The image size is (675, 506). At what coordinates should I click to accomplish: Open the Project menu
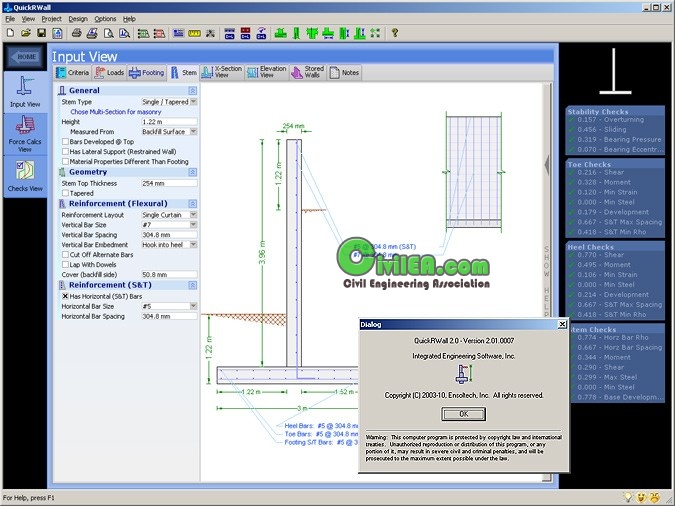(x=51, y=19)
